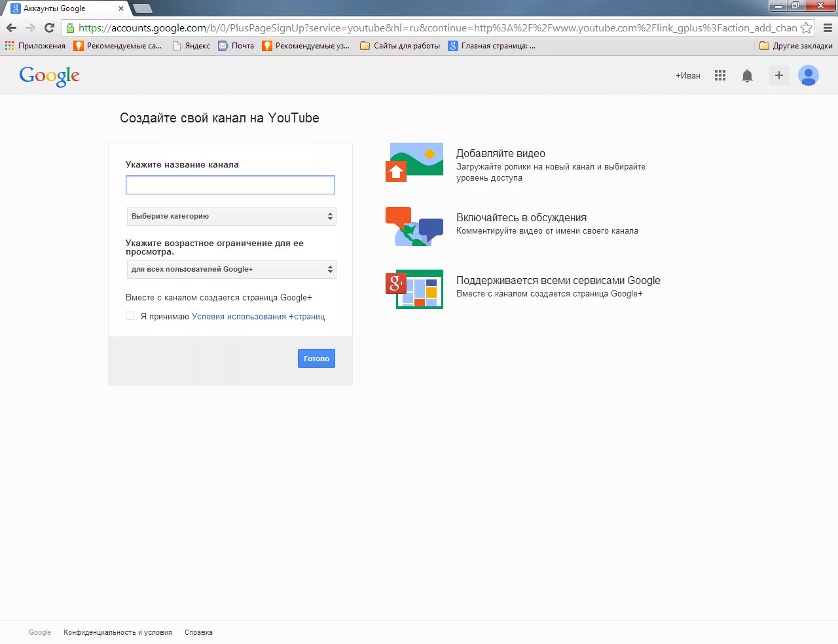This screenshot has width=838, height=644.
Task: Open the Рекомендуемые уз... bookmark
Action: (306, 46)
